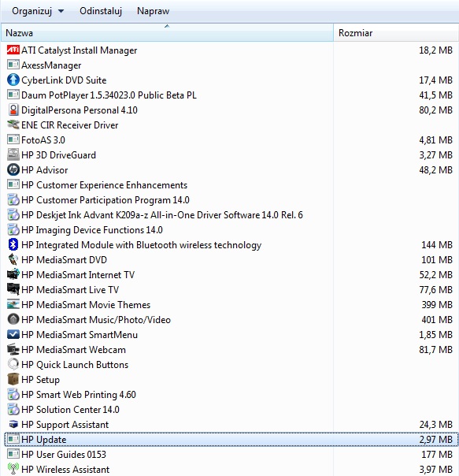Click the DigitalPersona Personal 4.10 icon
Image resolution: width=459 pixels, height=476 pixels.
13,110
